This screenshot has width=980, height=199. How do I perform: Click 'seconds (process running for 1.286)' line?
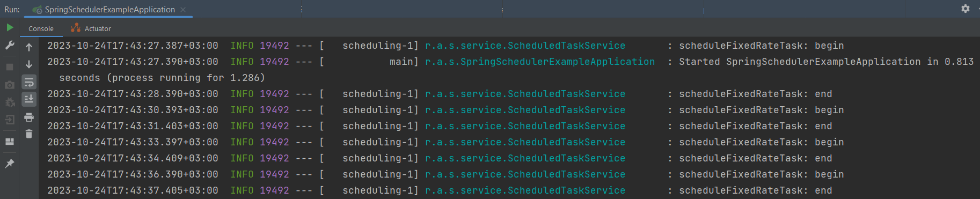pyautogui.click(x=162, y=78)
